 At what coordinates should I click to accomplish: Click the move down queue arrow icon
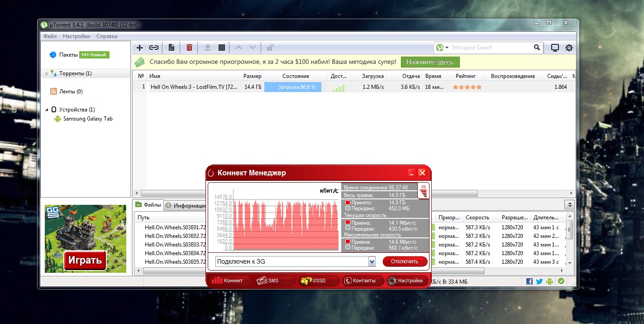point(253,48)
